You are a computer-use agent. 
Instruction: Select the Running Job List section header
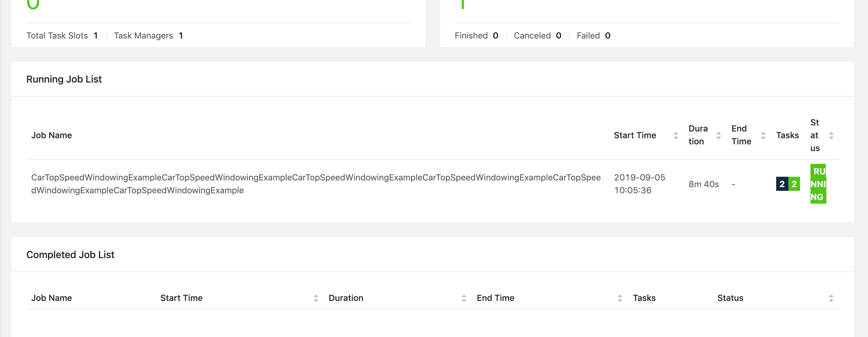click(x=64, y=79)
